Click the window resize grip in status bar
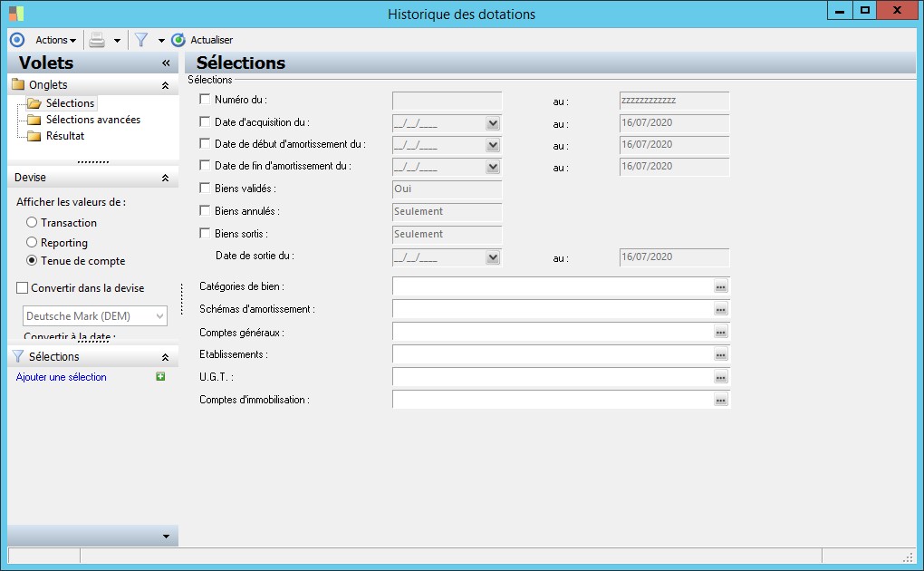This screenshot has width=924, height=571. pyautogui.click(x=908, y=556)
